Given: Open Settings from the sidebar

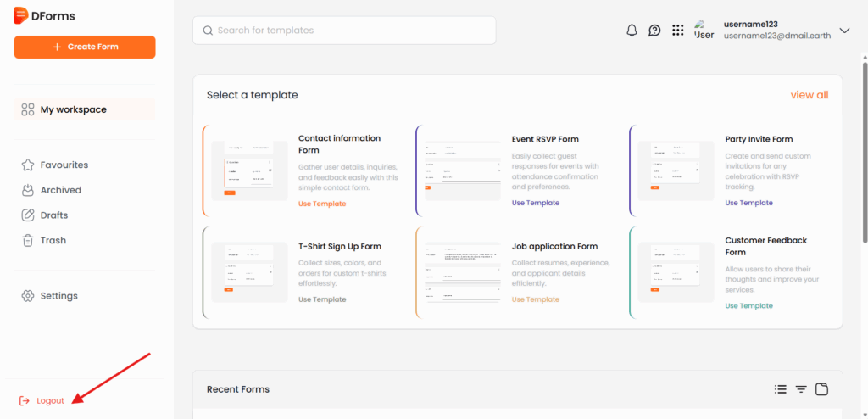Looking at the screenshot, I should tap(58, 296).
